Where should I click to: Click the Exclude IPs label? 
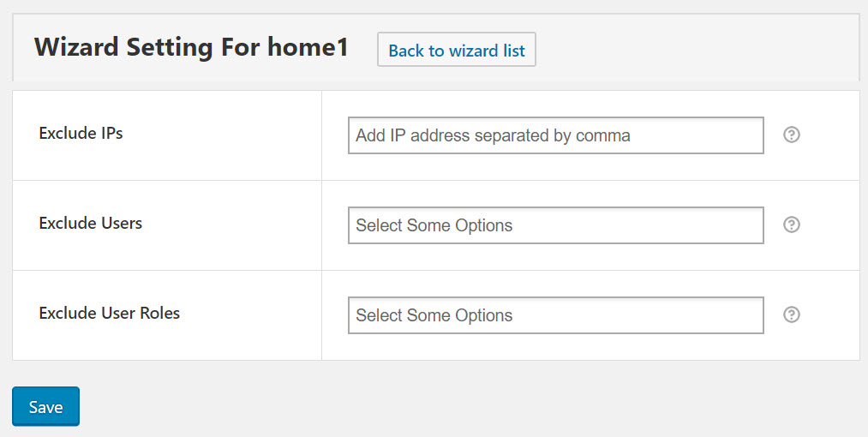(x=81, y=134)
